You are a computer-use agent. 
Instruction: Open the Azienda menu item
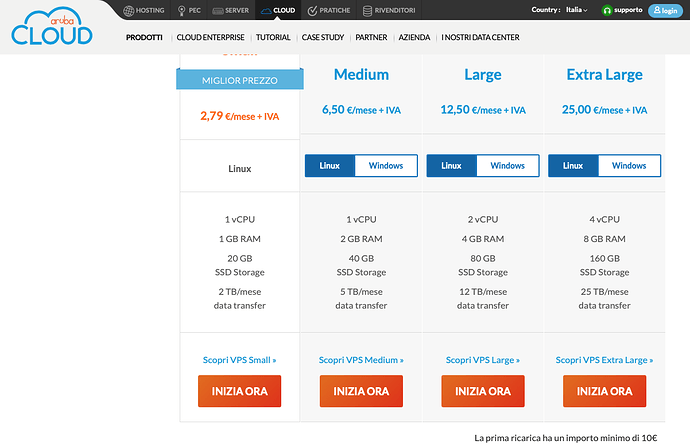click(414, 37)
